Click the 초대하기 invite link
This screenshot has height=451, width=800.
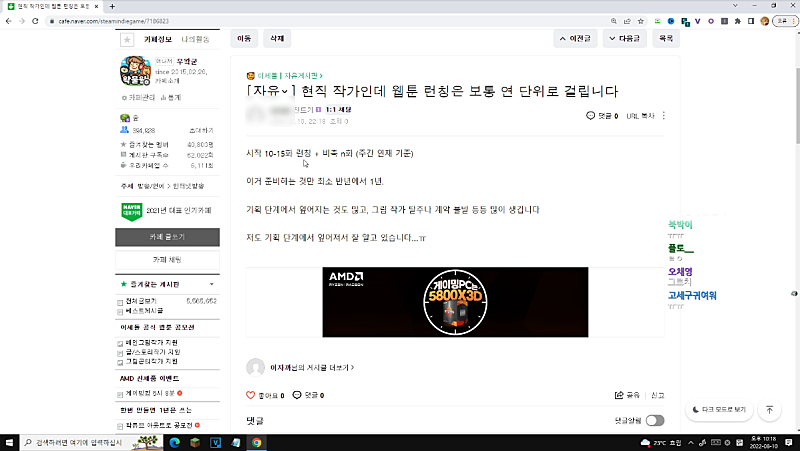click(x=201, y=131)
